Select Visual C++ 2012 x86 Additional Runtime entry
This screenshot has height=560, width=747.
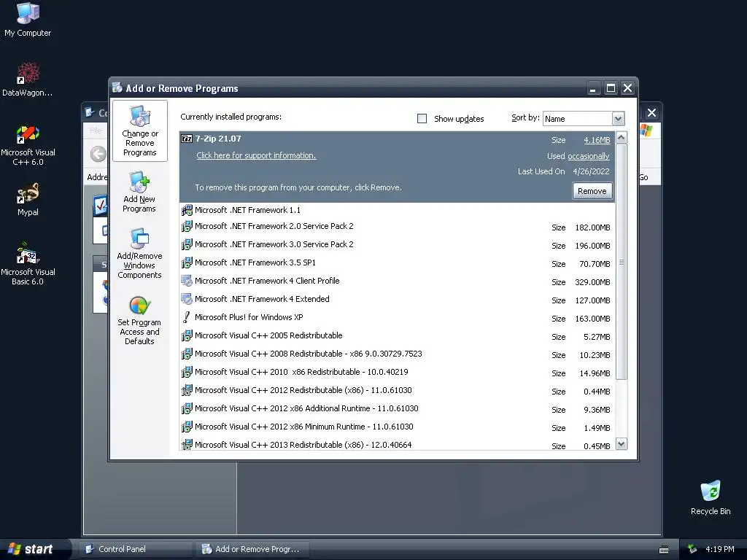point(398,408)
